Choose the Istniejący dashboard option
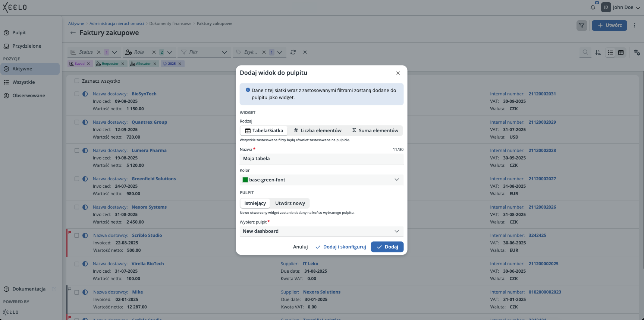644x320 pixels. tap(255, 203)
